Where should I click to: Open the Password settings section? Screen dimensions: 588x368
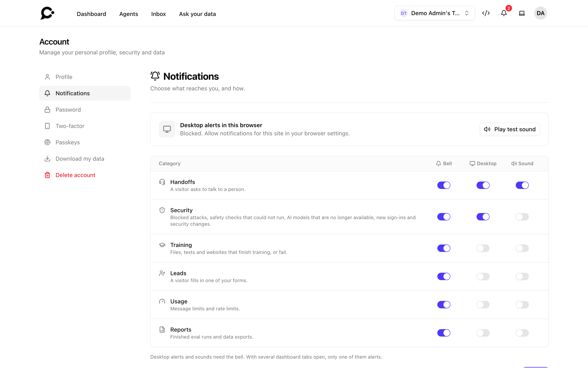[x=85, y=110]
